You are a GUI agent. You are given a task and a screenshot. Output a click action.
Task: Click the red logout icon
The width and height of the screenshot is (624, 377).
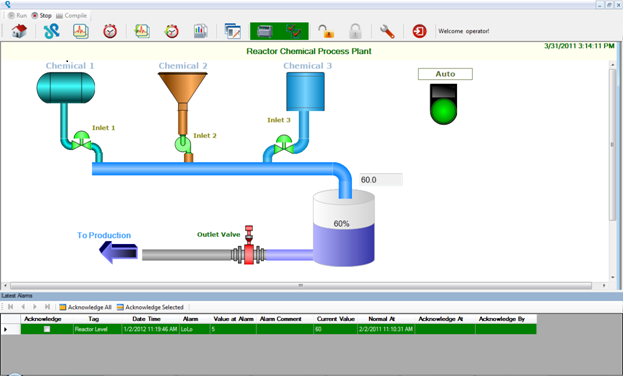click(419, 31)
